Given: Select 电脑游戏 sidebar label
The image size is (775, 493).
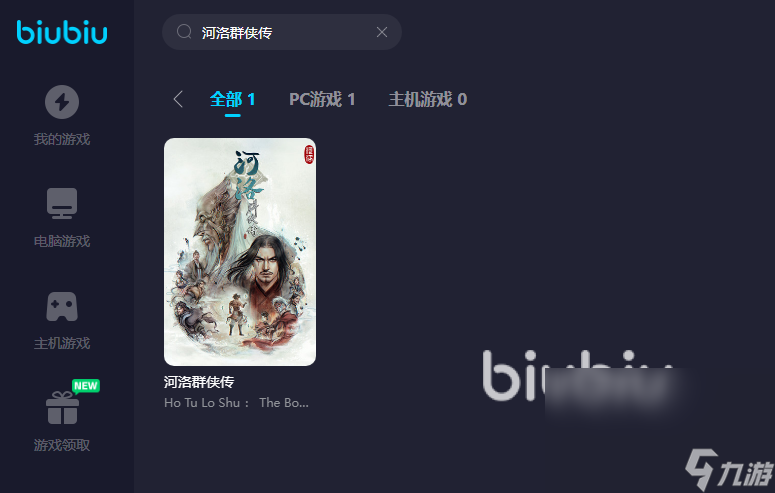Looking at the screenshot, I should (62, 241).
